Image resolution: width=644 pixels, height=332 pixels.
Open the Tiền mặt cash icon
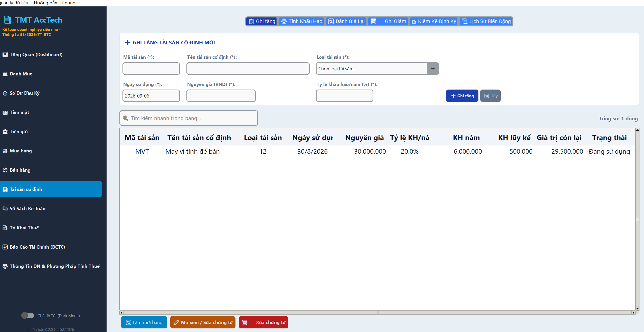click(5, 112)
